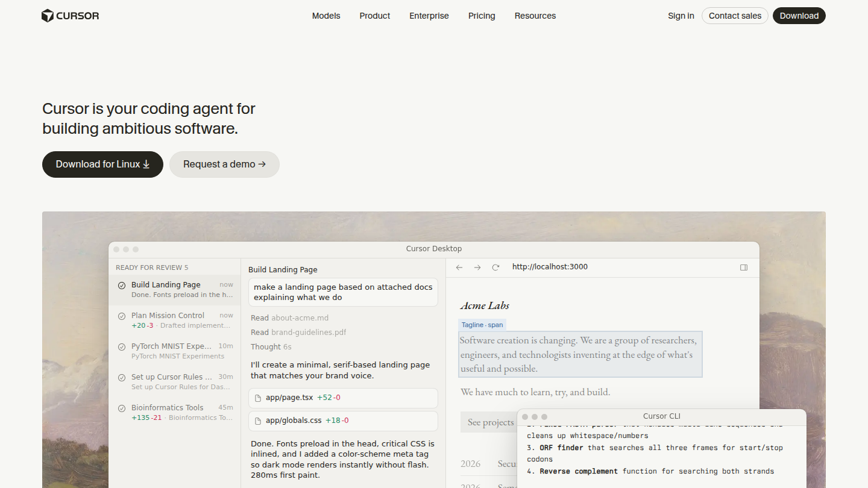Click the READY FOR REVIEW 5 heading
This screenshot has width=868, height=488.
(x=152, y=267)
